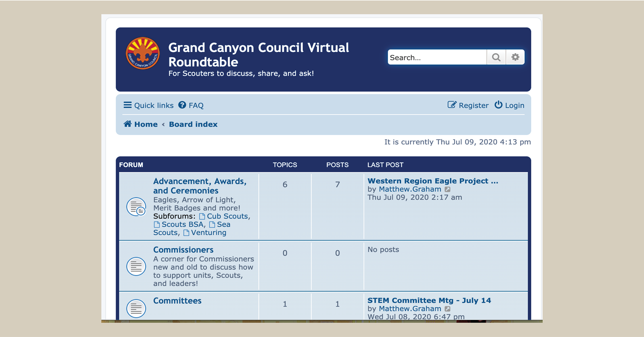Image resolution: width=644 pixels, height=337 pixels.
Task: Click the 'Wed Jul 08, 2020 6:47 pm' timestamp
Action: click(416, 317)
